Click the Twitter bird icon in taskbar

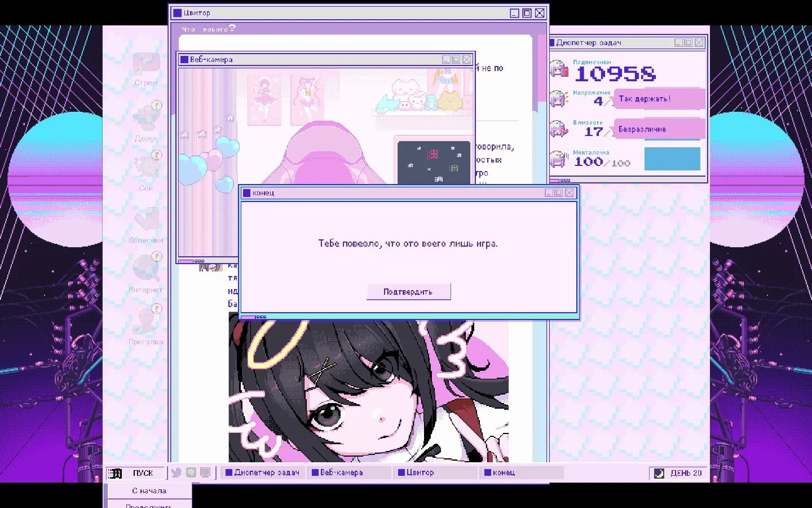click(176, 473)
